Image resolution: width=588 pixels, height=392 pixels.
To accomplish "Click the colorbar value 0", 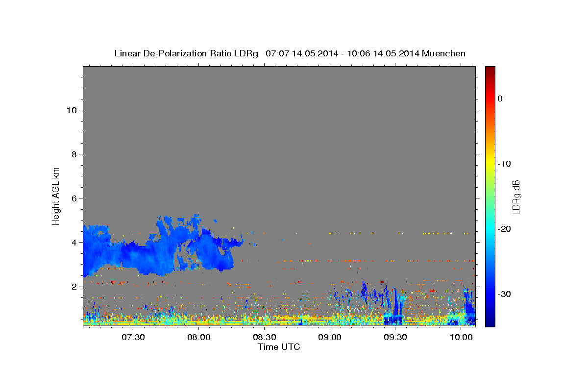I will 500,98.
